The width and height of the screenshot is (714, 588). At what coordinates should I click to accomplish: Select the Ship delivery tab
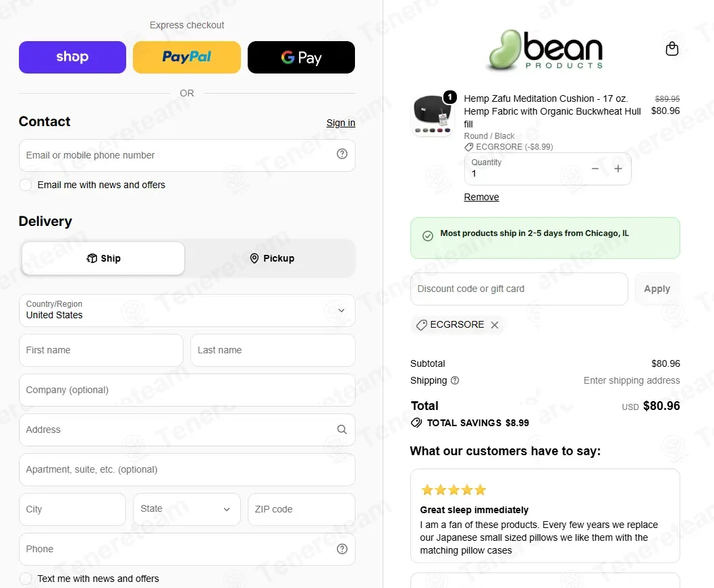click(103, 258)
